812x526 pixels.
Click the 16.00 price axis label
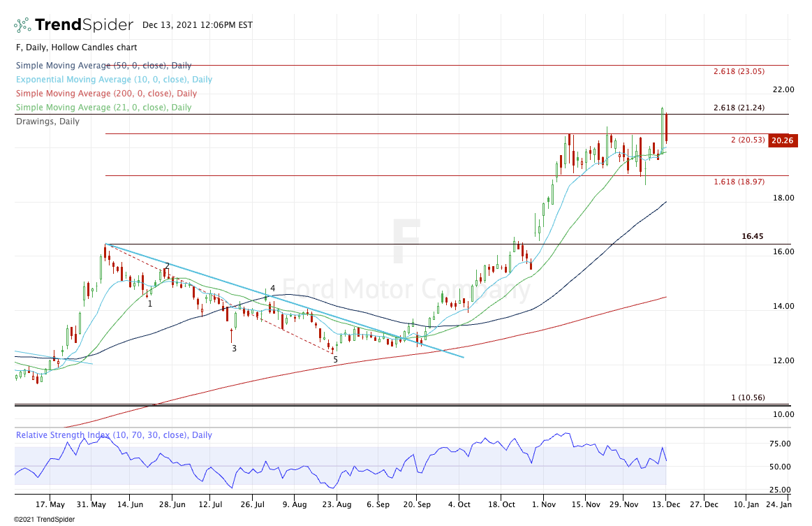coord(783,252)
